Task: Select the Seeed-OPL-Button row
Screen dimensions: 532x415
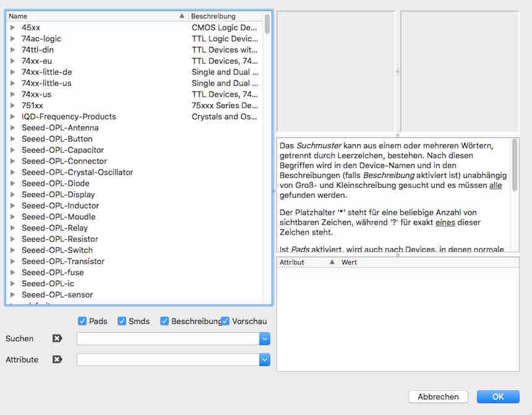Action: pyautogui.click(x=135, y=139)
